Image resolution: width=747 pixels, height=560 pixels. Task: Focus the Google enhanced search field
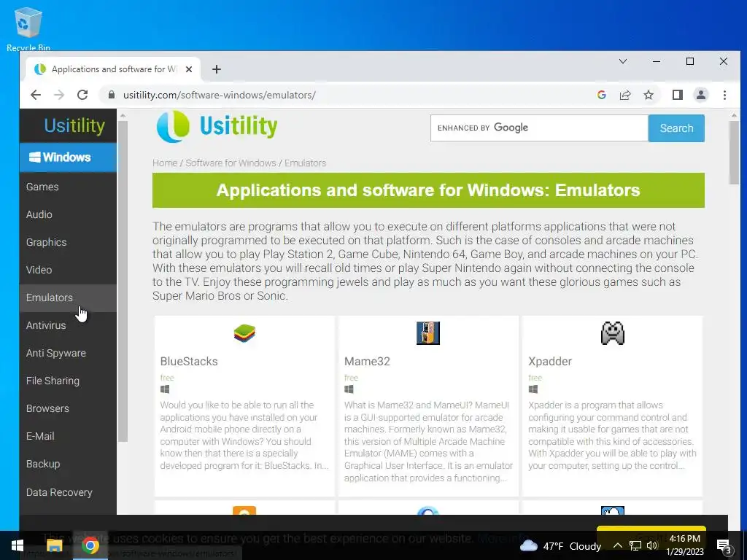point(539,128)
